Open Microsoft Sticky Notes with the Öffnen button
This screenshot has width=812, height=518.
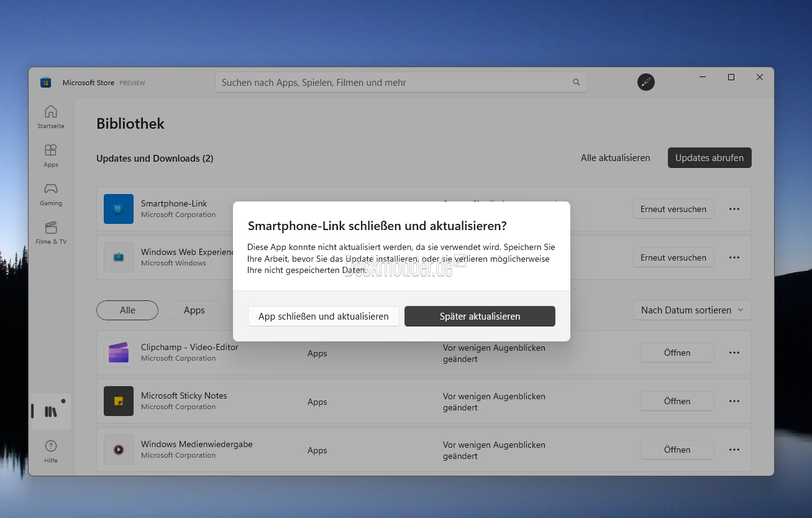(677, 401)
